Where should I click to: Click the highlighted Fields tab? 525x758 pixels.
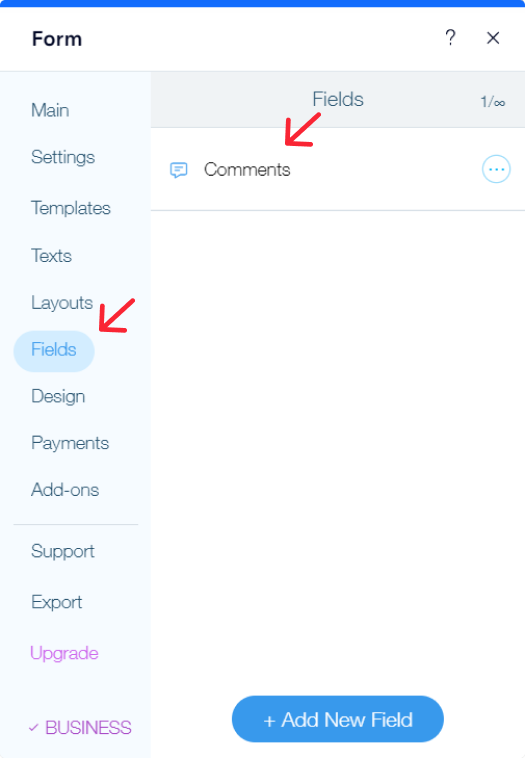click(x=54, y=351)
